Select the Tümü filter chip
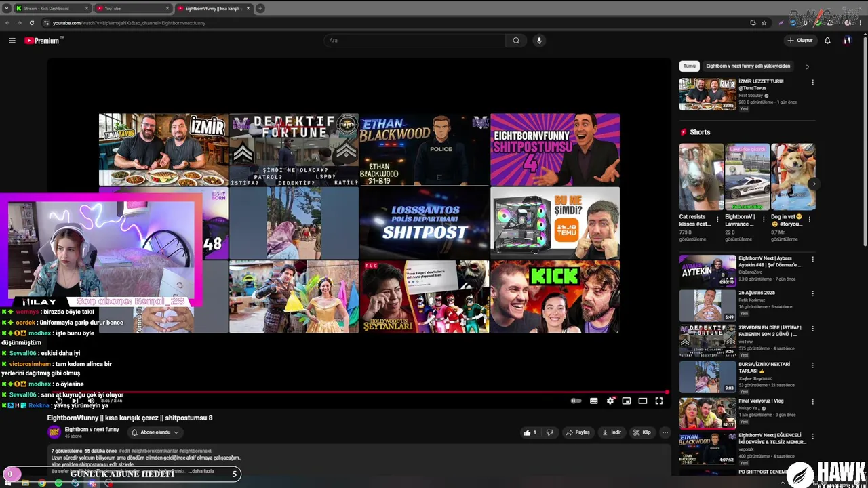This screenshot has height=488, width=868. [x=689, y=66]
